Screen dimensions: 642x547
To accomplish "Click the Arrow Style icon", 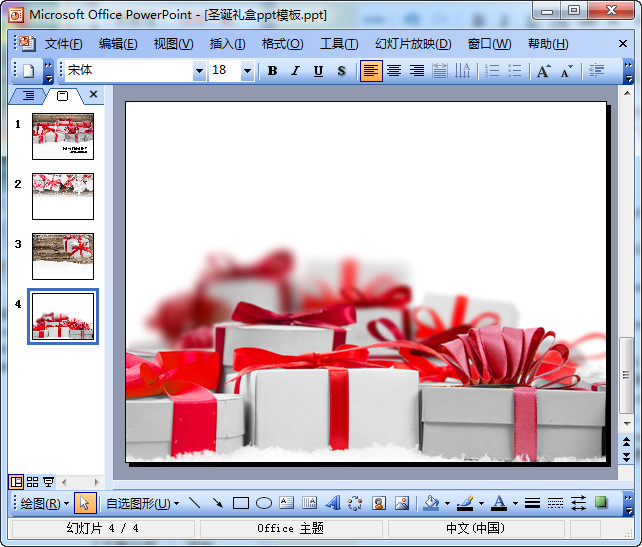I will click(578, 503).
